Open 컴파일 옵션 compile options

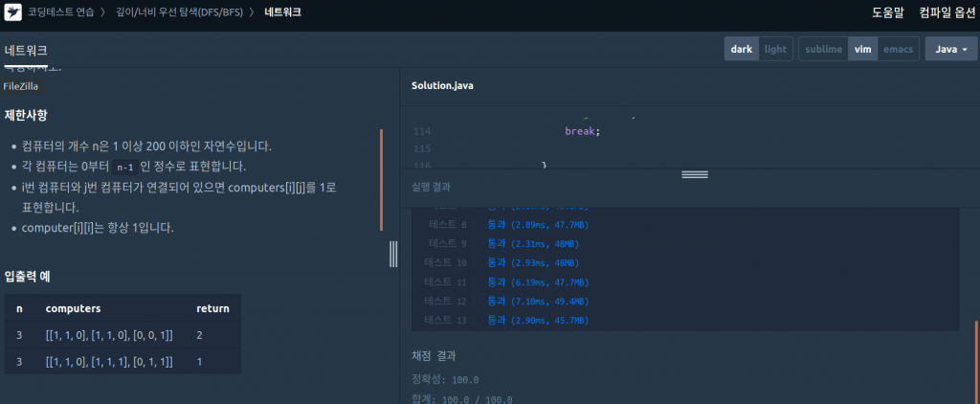[x=947, y=12]
